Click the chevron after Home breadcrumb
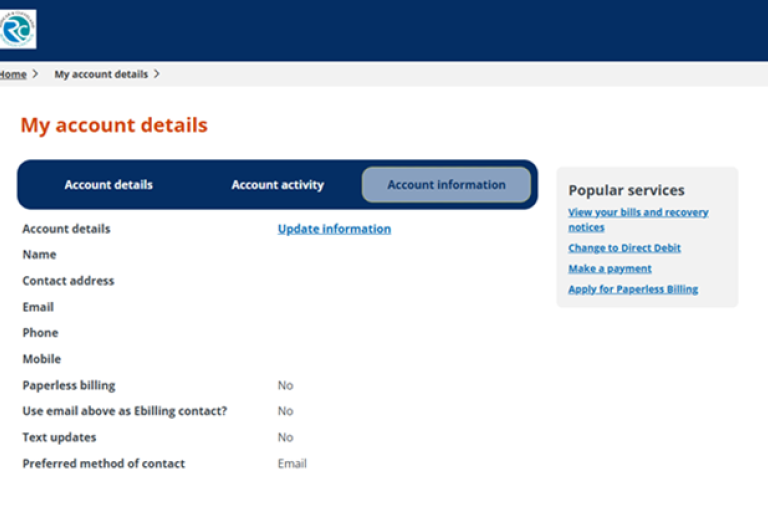This screenshot has height=512, width=768. (x=35, y=74)
